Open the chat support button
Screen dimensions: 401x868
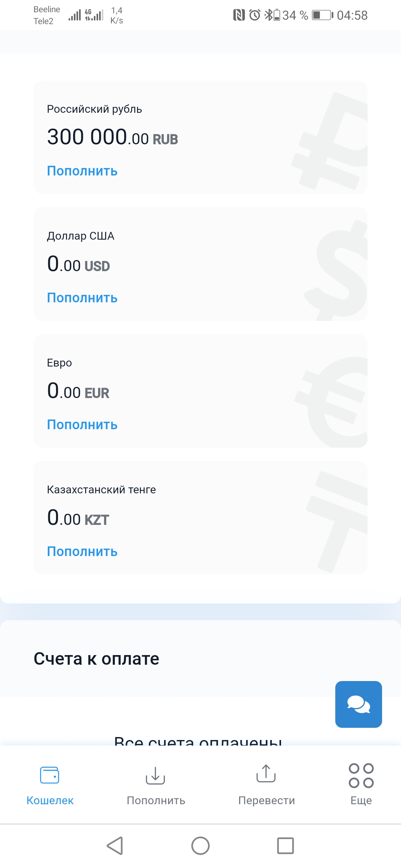(x=358, y=704)
